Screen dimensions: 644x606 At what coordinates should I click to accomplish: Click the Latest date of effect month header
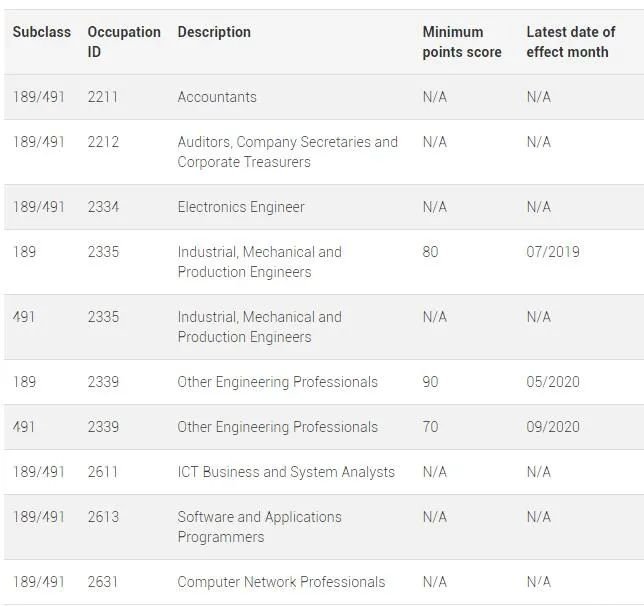tap(571, 42)
